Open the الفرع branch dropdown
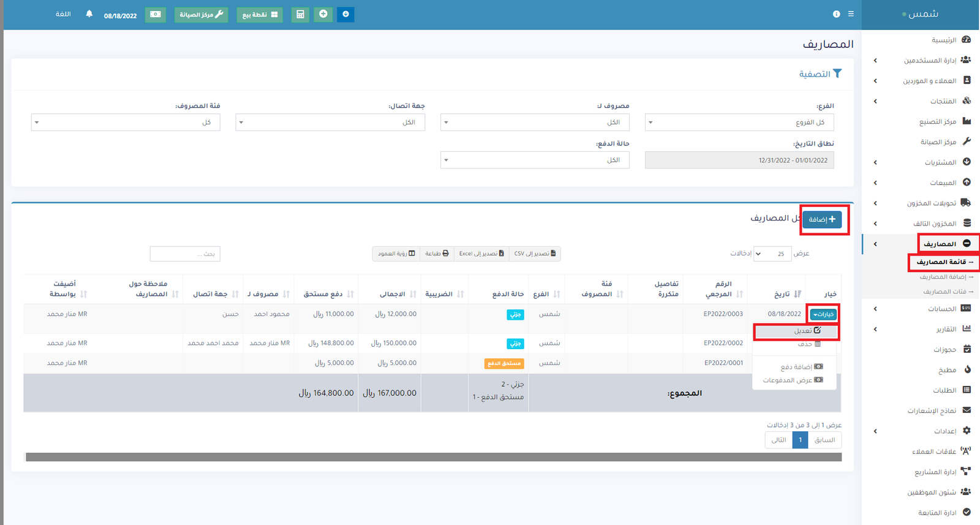This screenshot has width=980, height=525. (739, 123)
